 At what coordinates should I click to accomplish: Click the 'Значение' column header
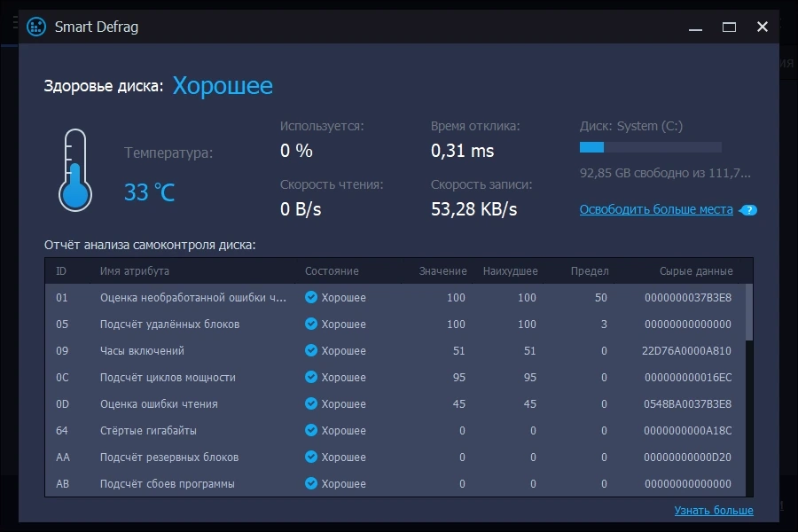[x=442, y=270]
